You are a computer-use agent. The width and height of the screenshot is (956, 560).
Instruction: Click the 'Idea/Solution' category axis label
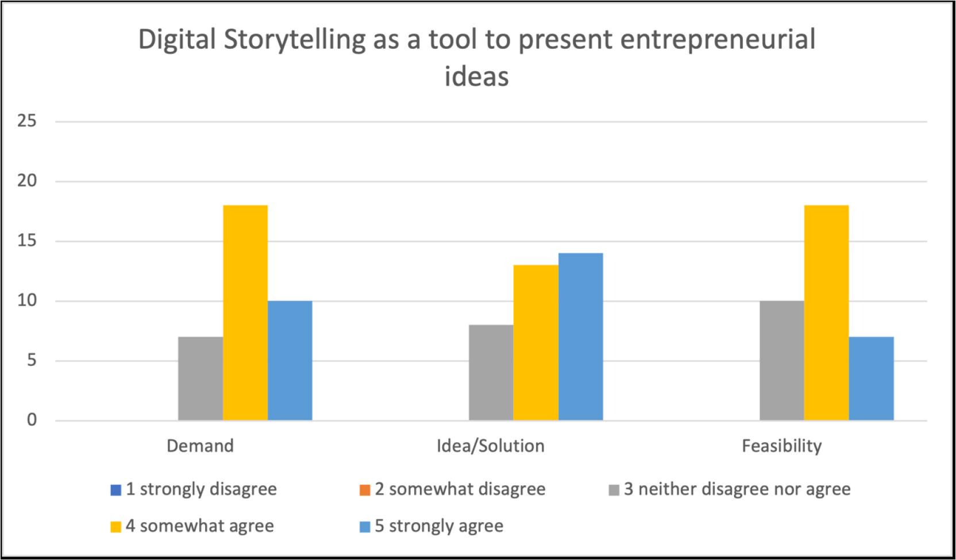491,446
